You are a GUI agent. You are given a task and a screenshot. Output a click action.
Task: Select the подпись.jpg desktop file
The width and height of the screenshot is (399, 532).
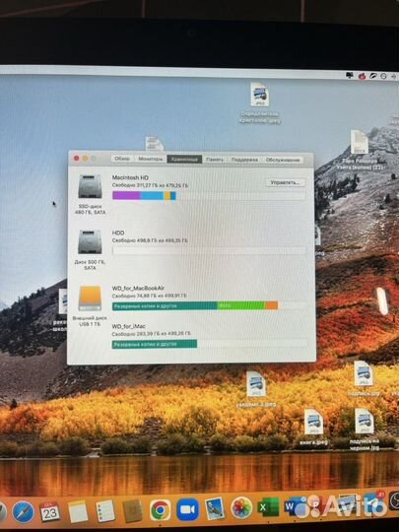[364, 373]
